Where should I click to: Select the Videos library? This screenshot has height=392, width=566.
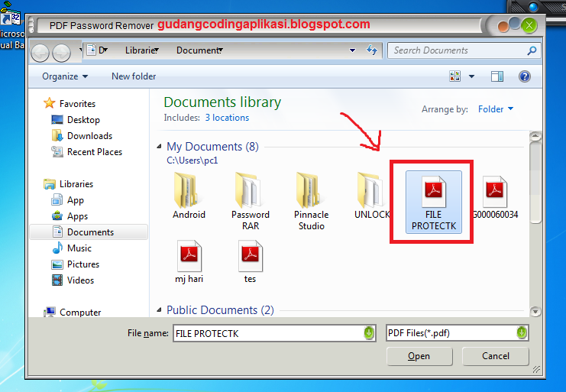pyautogui.click(x=80, y=280)
